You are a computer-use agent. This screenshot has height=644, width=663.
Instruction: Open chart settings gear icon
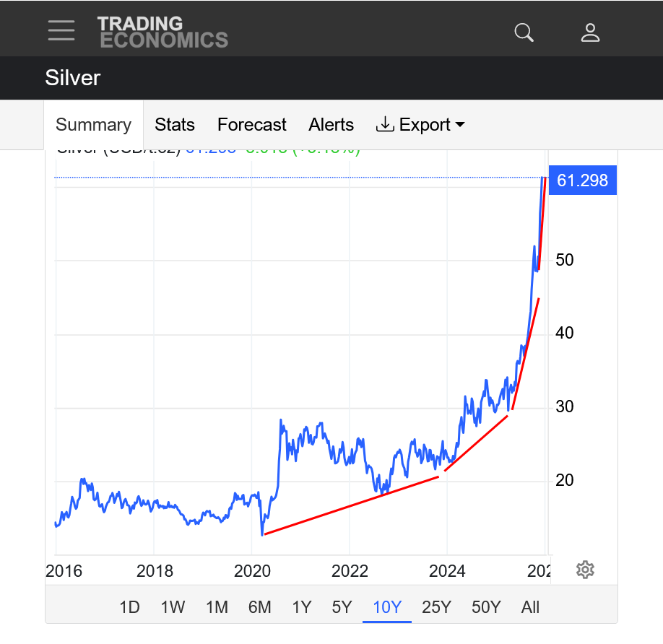coord(585,570)
